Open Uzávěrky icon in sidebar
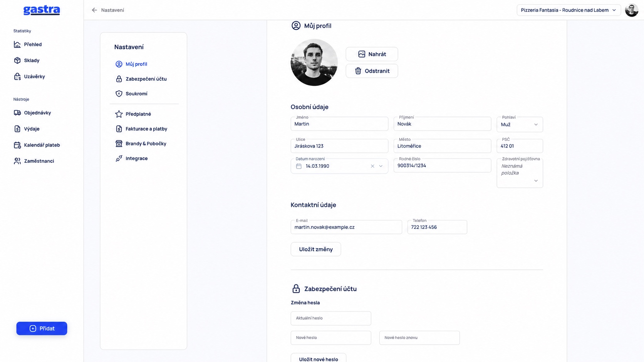 point(17,77)
